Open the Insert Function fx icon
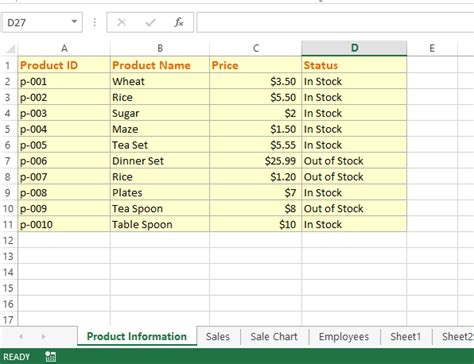 (179, 22)
